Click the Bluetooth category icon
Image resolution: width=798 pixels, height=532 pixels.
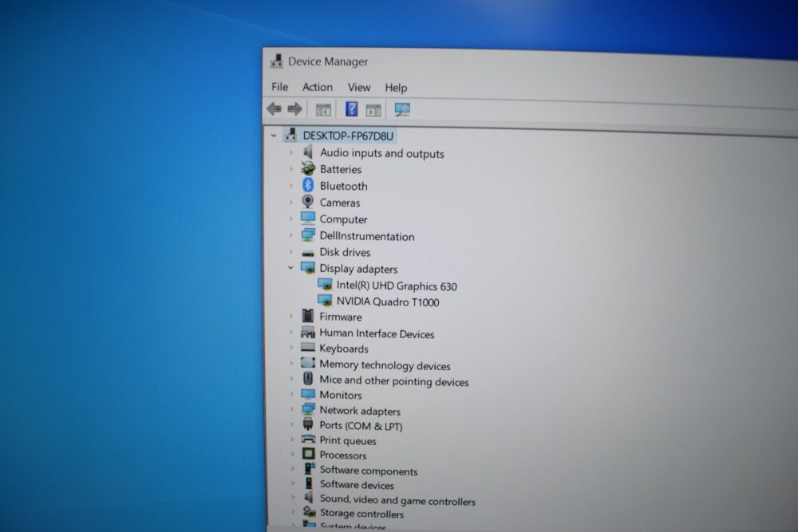[308, 185]
